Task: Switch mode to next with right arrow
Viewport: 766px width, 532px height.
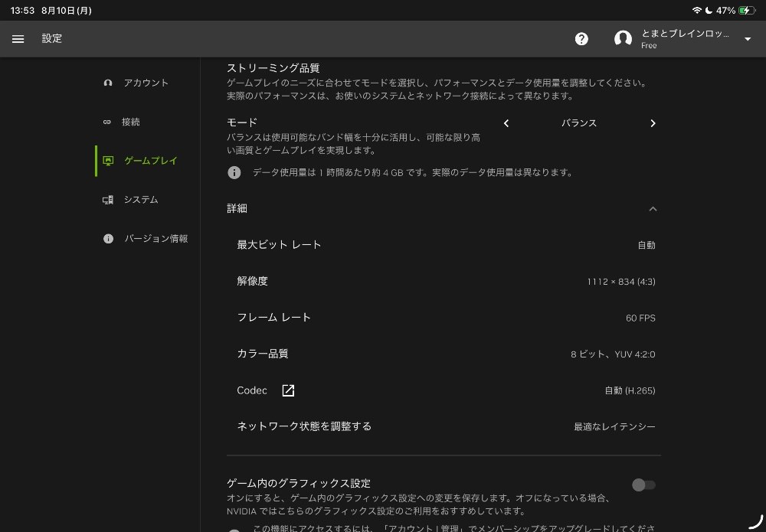Action: (x=653, y=123)
